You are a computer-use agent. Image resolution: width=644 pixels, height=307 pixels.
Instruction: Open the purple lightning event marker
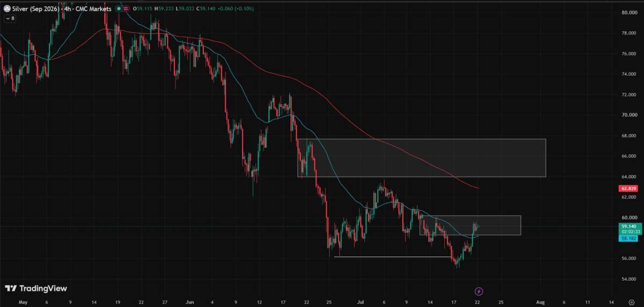(x=479, y=291)
